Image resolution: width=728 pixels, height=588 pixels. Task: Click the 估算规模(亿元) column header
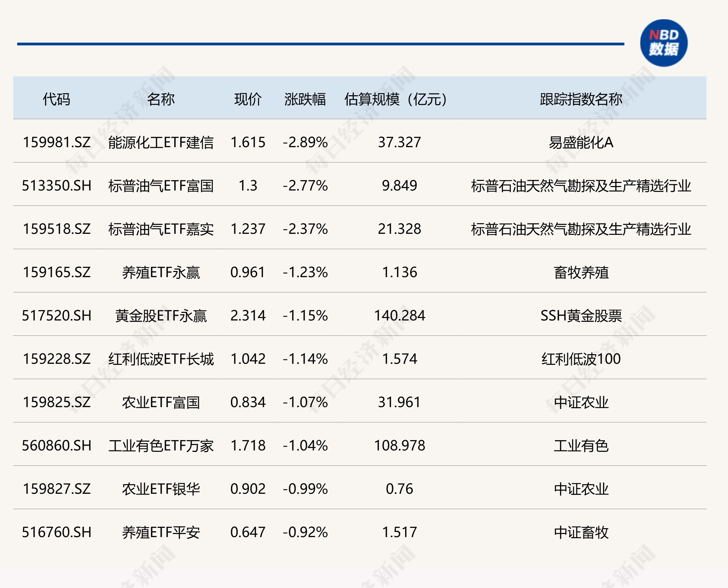(x=396, y=99)
